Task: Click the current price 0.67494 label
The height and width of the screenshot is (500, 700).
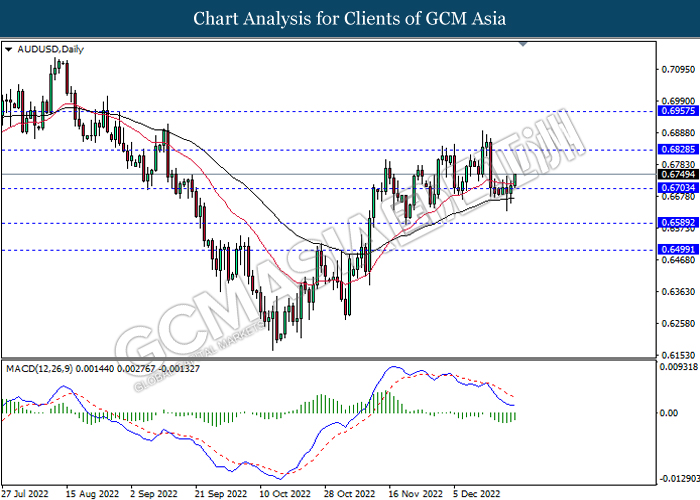Action: click(678, 175)
